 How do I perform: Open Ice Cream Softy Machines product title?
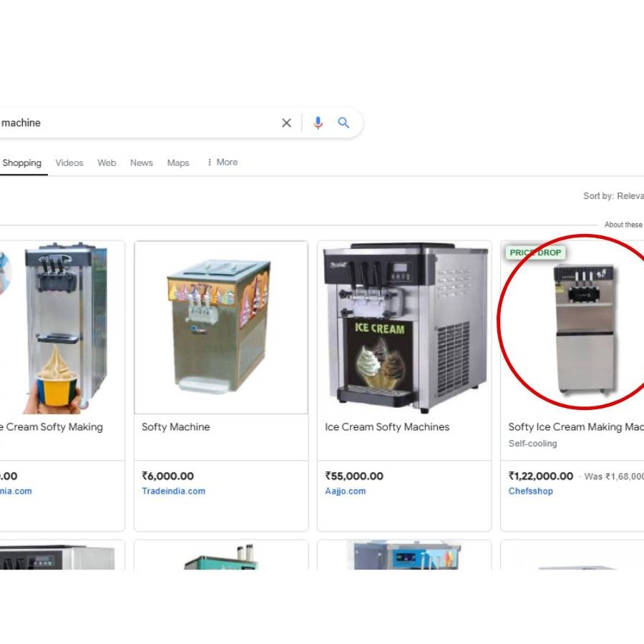point(387,427)
